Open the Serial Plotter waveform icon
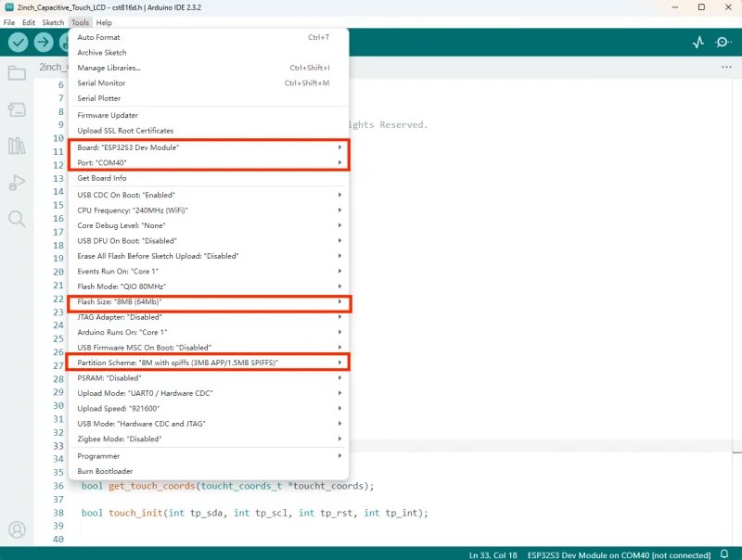This screenshot has height=560, width=742. point(698,43)
